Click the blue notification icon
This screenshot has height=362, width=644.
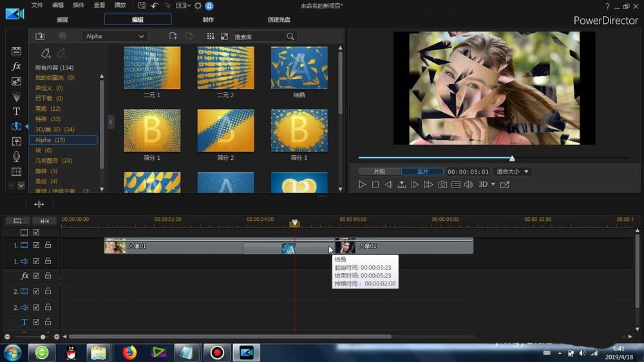coord(209,6)
